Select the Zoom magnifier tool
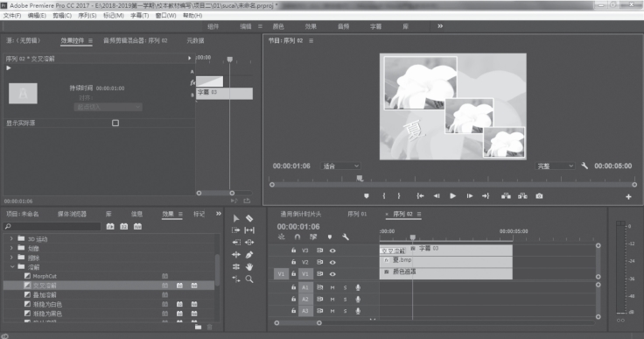Viewport: 644px width, 339px height. click(x=249, y=279)
